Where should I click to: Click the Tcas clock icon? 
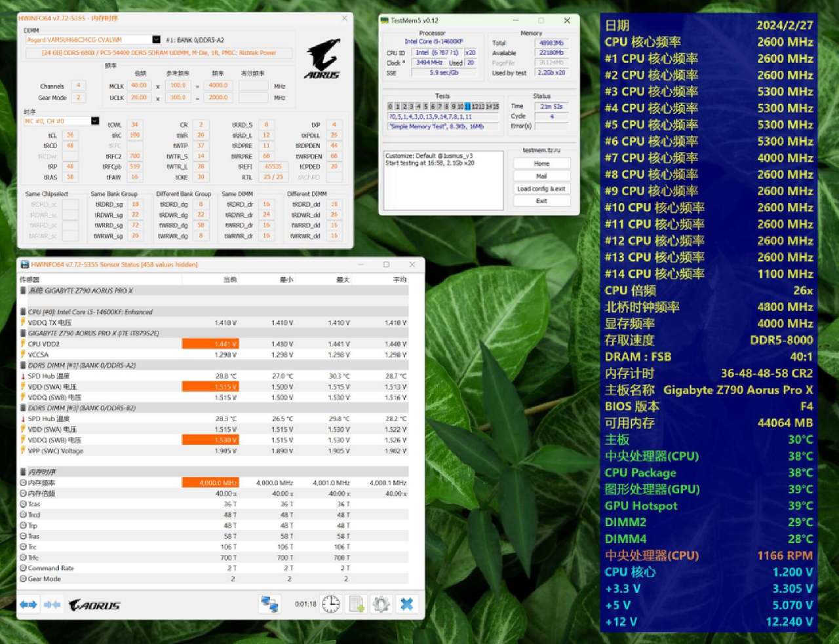(x=23, y=504)
